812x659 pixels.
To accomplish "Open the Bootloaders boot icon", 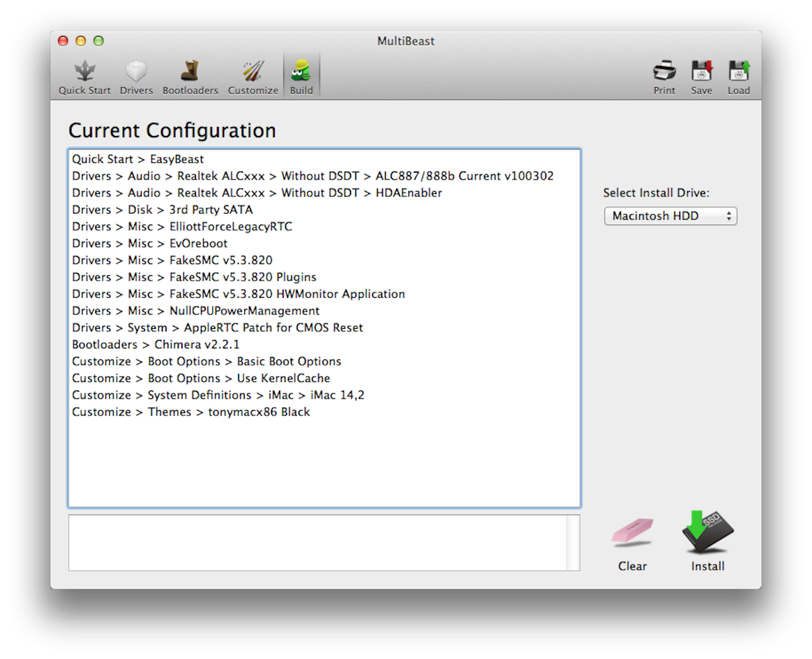I will (190, 77).
